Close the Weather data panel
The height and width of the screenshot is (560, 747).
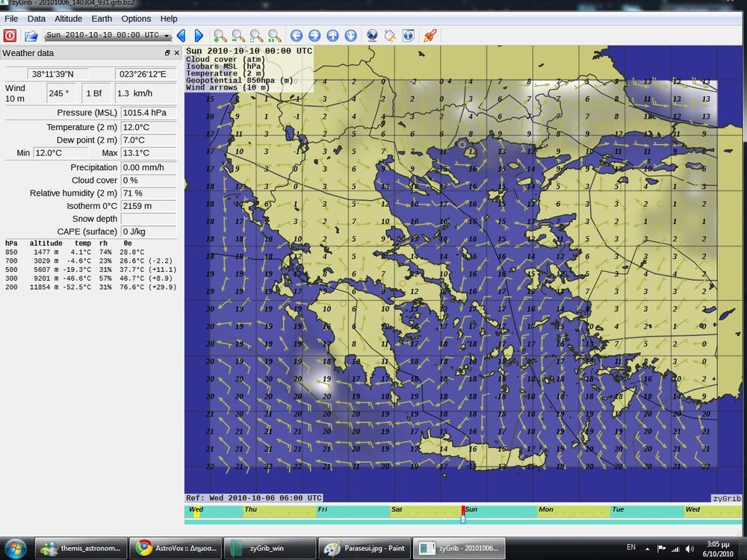point(177,54)
